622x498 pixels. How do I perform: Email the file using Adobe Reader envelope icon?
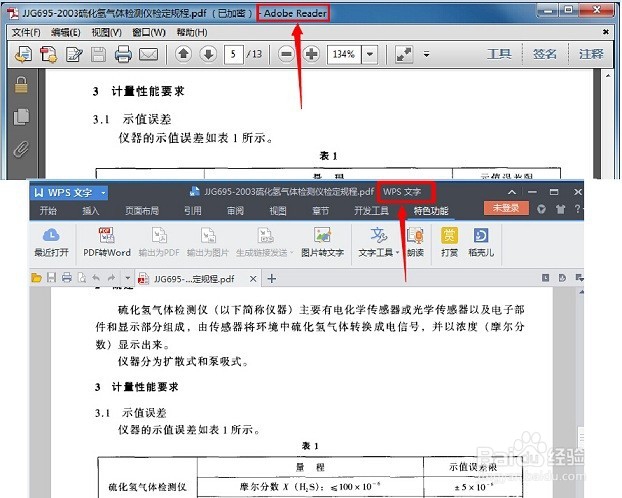(x=148, y=54)
